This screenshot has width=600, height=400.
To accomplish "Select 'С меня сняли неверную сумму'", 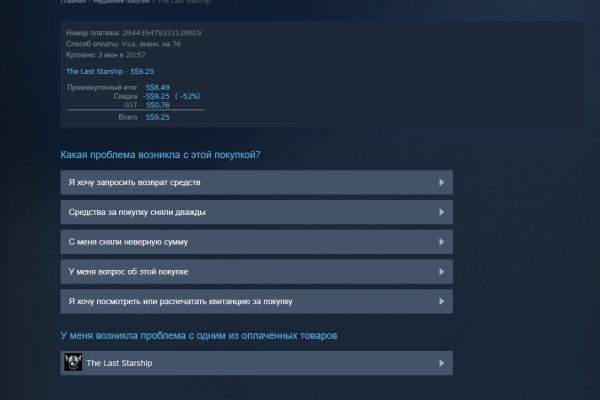I will (x=256, y=242).
